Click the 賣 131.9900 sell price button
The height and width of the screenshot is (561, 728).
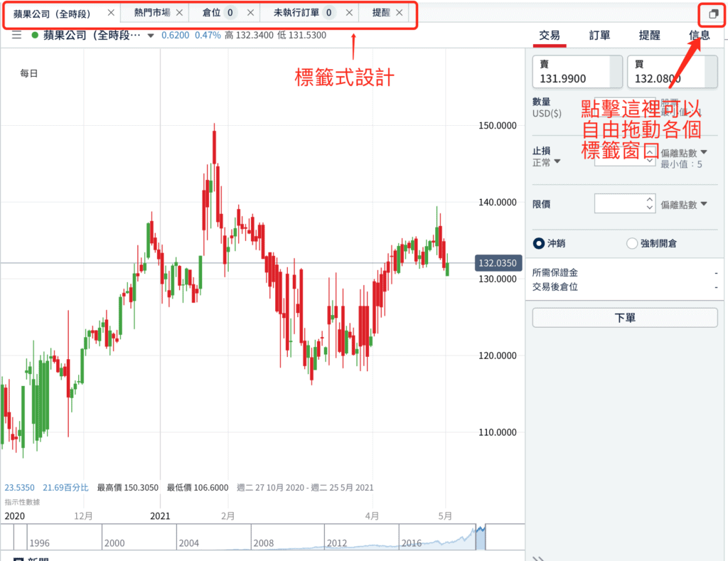(577, 71)
